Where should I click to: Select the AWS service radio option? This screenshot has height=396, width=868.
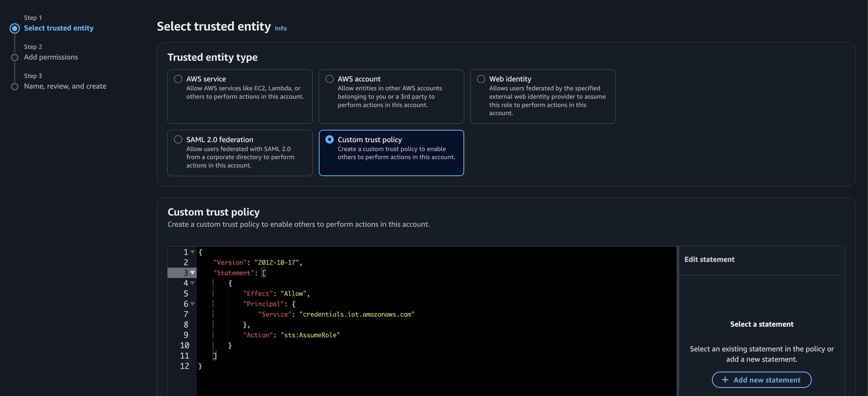[x=178, y=79]
